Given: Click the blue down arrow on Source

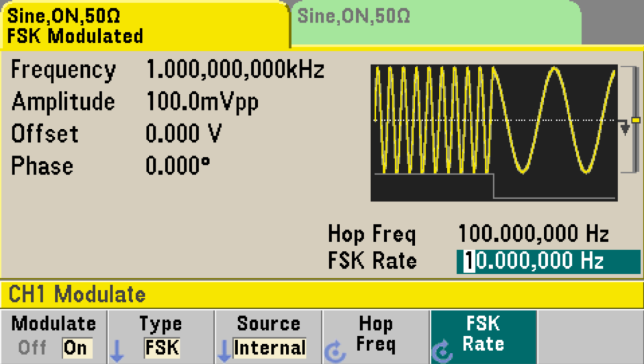Looking at the screenshot, I should pos(224,351).
